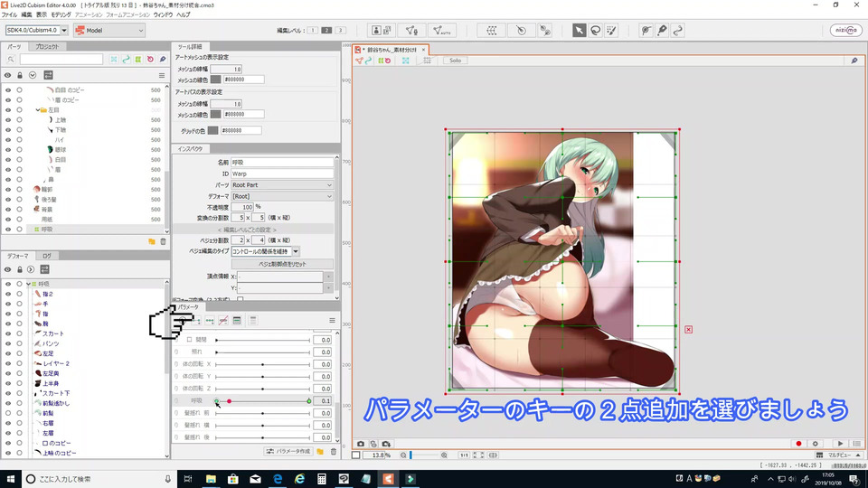The width and height of the screenshot is (868, 488).
Task: Toggle visibility of 背景 part
Action: click(x=8, y=209)
